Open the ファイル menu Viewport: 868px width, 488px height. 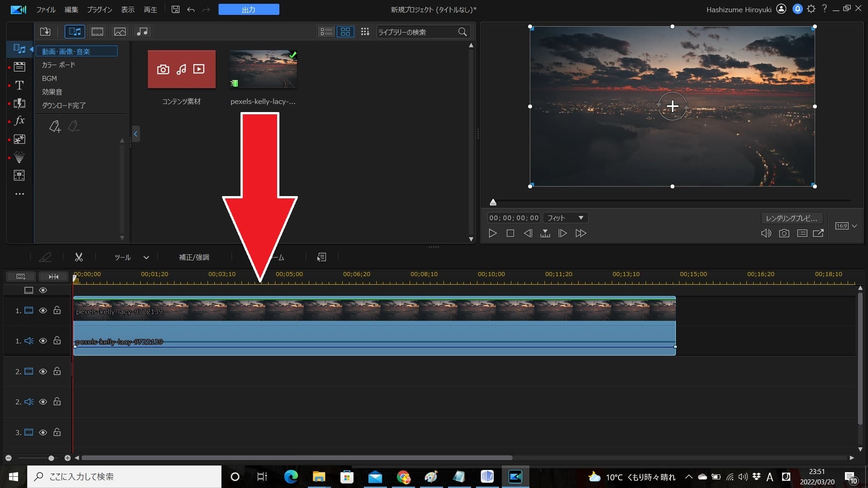coord(46,9)
